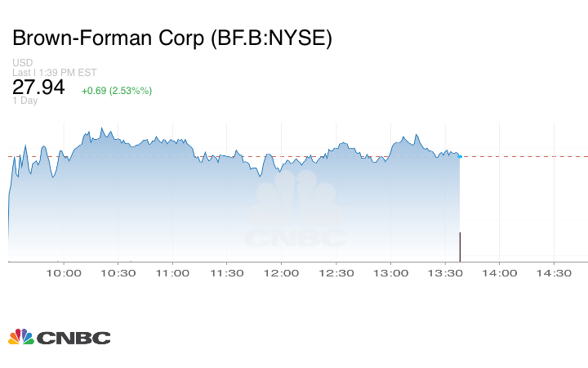Click the CNBC wordmark text at bottom
Image resolution: width=588 pixels, height=368 pixels.
(x=73, y=337)
